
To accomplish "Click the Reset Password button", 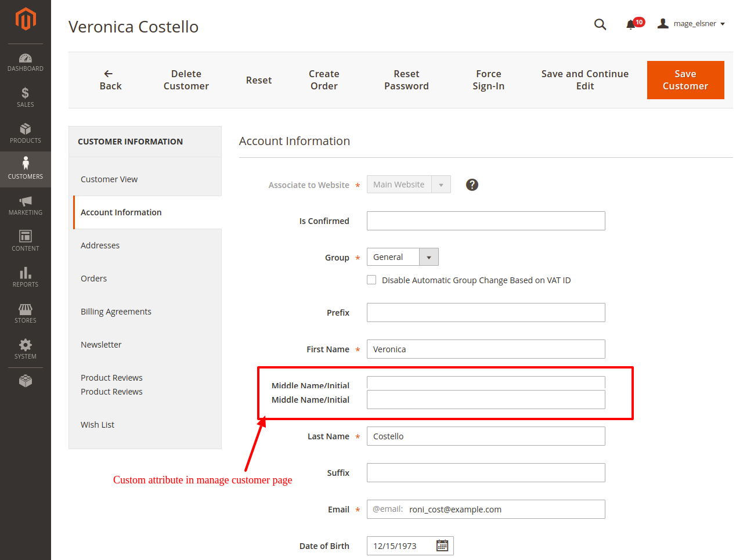I will 406,80.
